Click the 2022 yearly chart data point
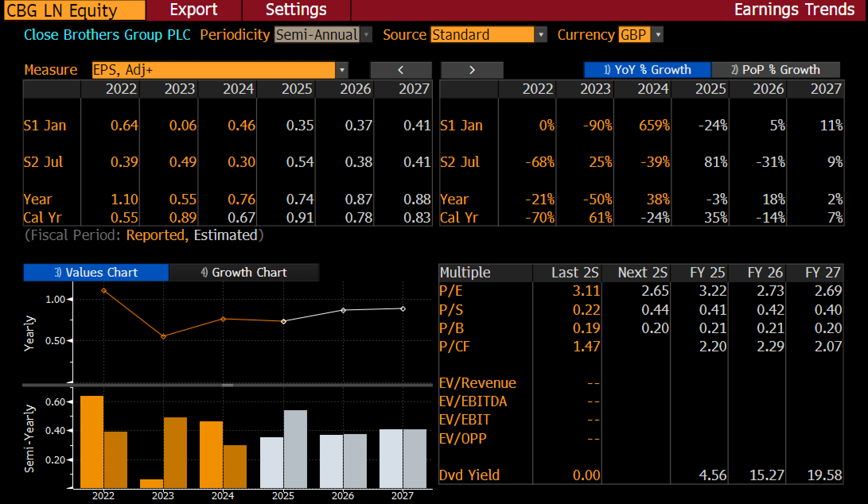 click(x=104, y=291)
